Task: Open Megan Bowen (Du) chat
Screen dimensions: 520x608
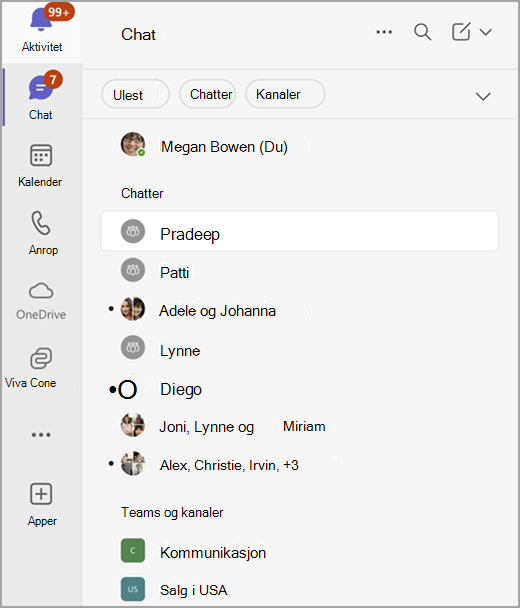Action: (x=299, y=146)
